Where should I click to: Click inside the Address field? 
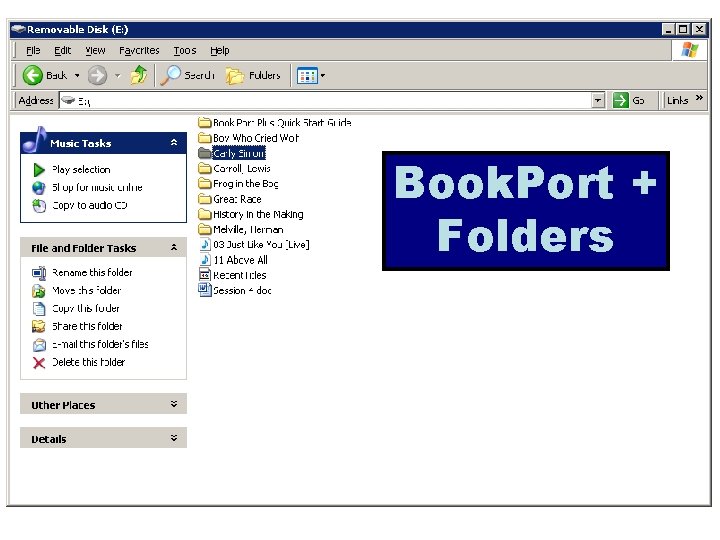pyautogui.click(x=326, y=101)
